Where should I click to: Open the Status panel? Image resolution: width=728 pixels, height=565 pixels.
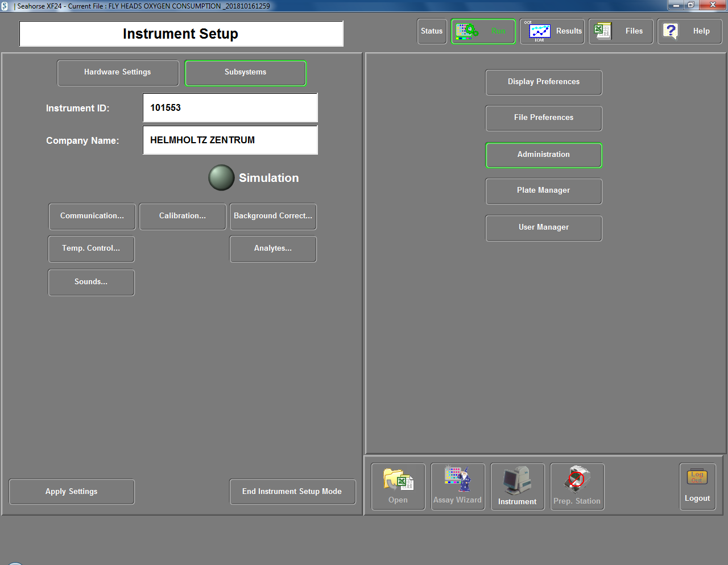click(x=432, y=31)
